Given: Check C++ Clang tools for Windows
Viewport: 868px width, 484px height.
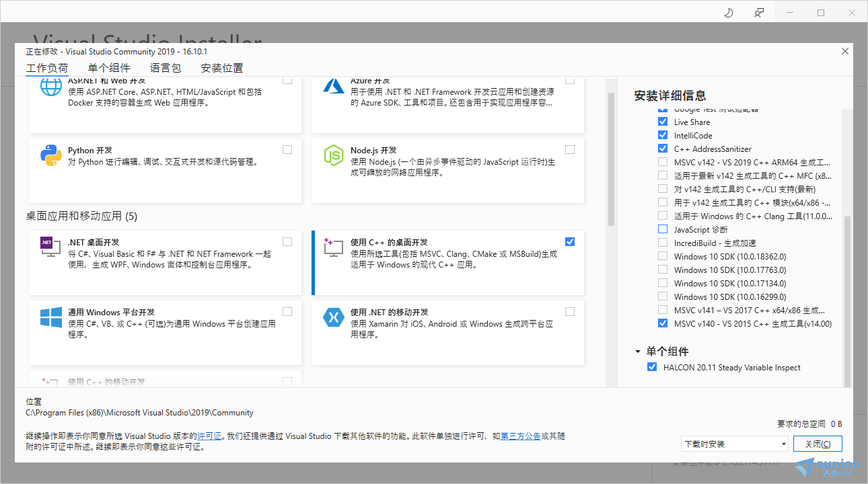Looking at the screenshot, I should point(663,216).
